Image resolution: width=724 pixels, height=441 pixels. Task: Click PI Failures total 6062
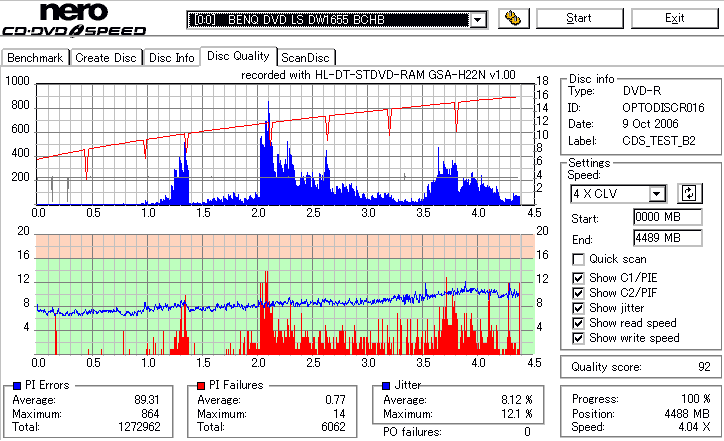[333, 427]
